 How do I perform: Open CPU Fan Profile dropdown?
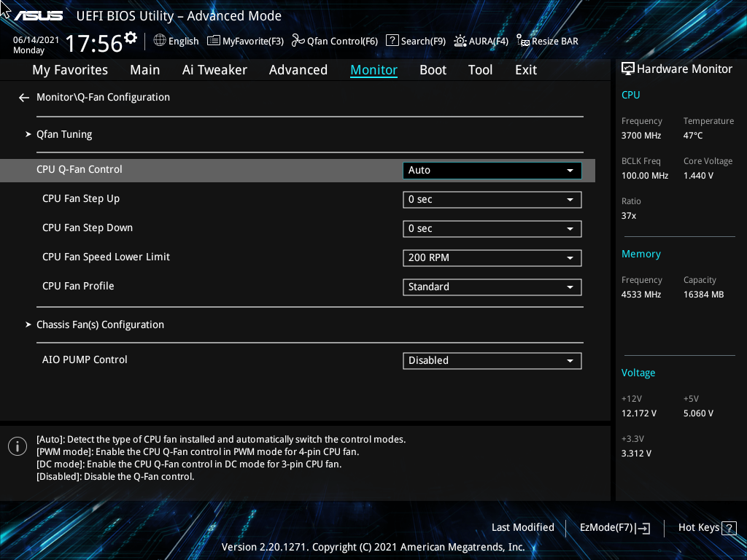tap(492, 287)
